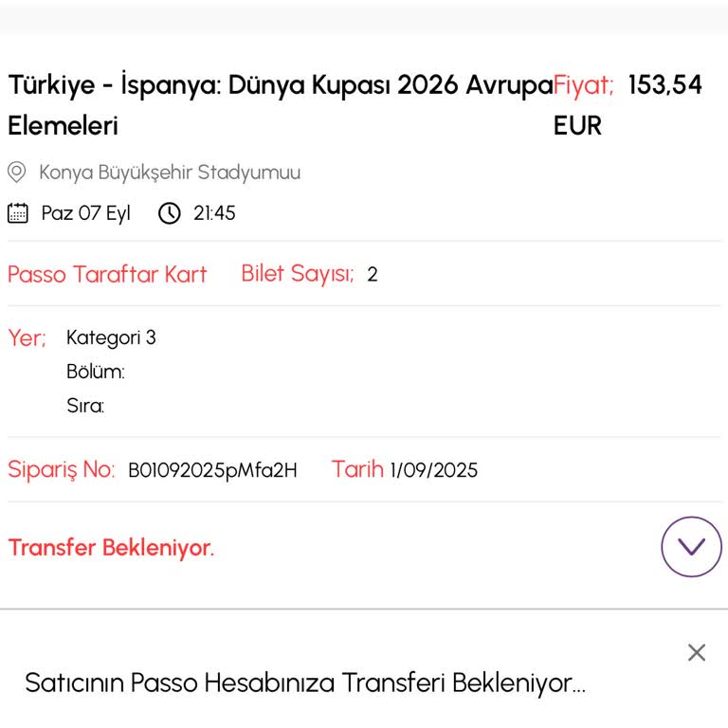Click the Bölüm section field
The width and height of the screenshot is (728, 728).
tap(96, 372)
